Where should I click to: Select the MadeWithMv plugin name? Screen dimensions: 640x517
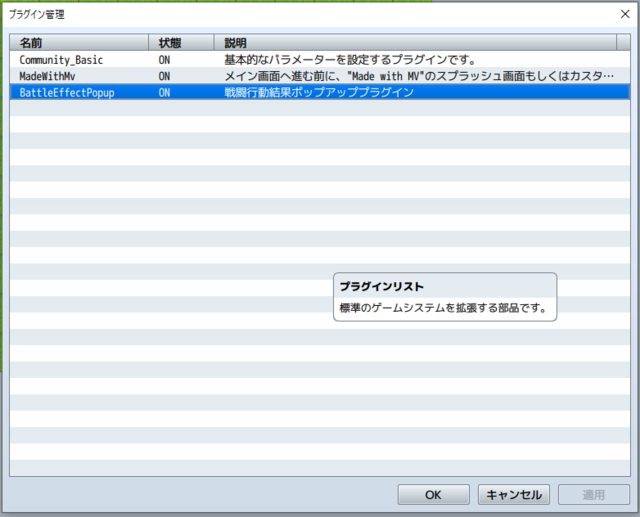click(47, 76)
